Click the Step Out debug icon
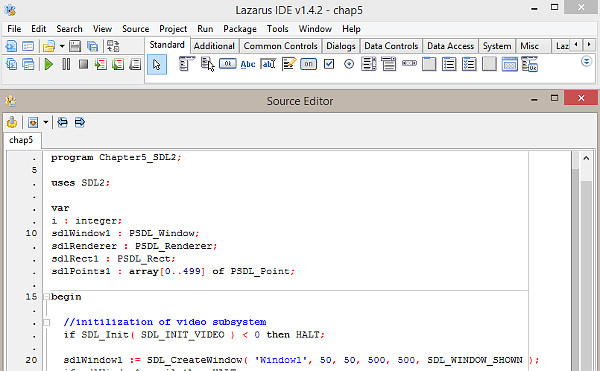 [135, 64]
